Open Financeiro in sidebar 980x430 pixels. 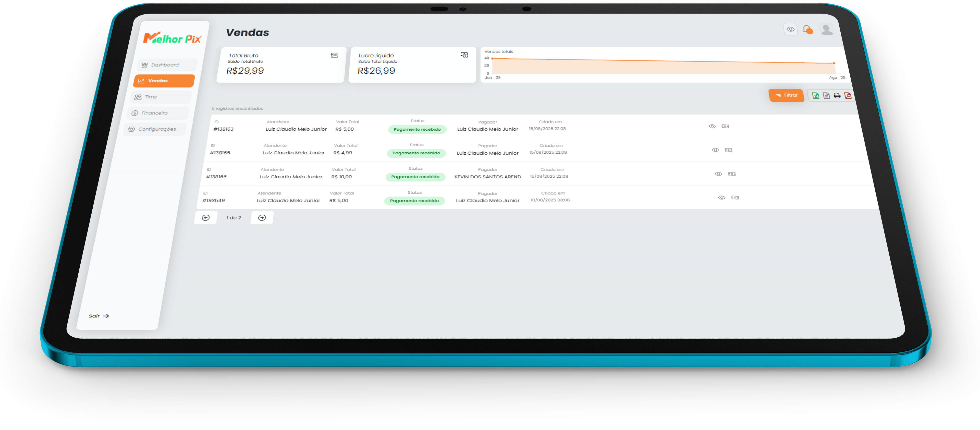[x=154, y=113]
